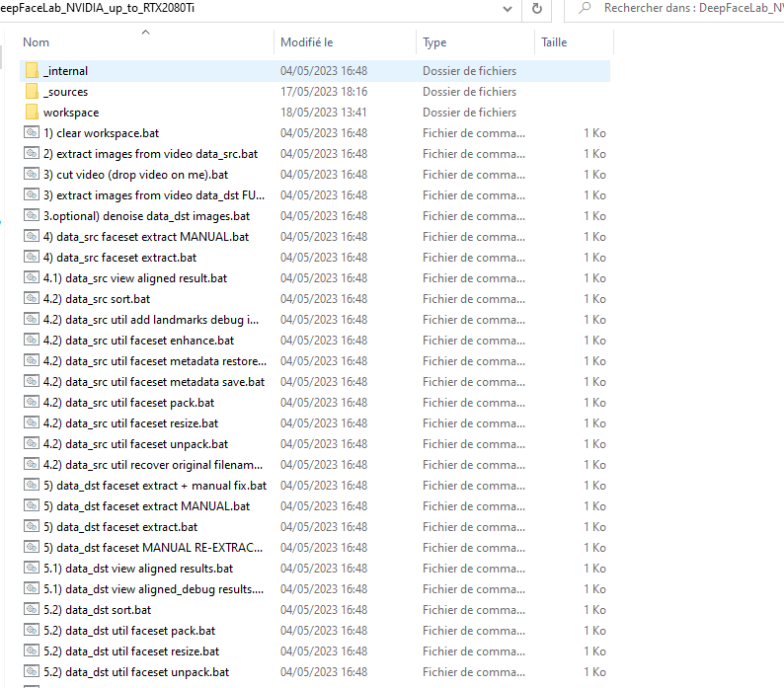Viewport: 784px width, 688px height.
Task: Select the file name 5.1) data_dst view aligned_debug results....
Action: click(x=153, y=589)
